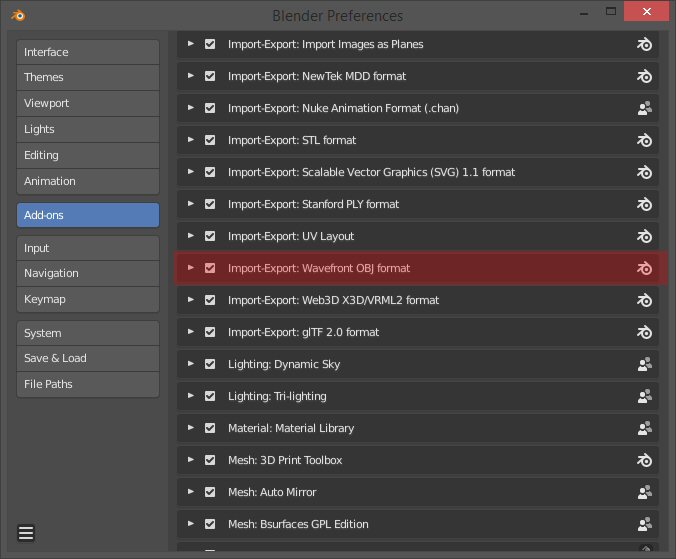
Task: Click Blender icon on Scalable Vector Graphics row
Action: 644,172
